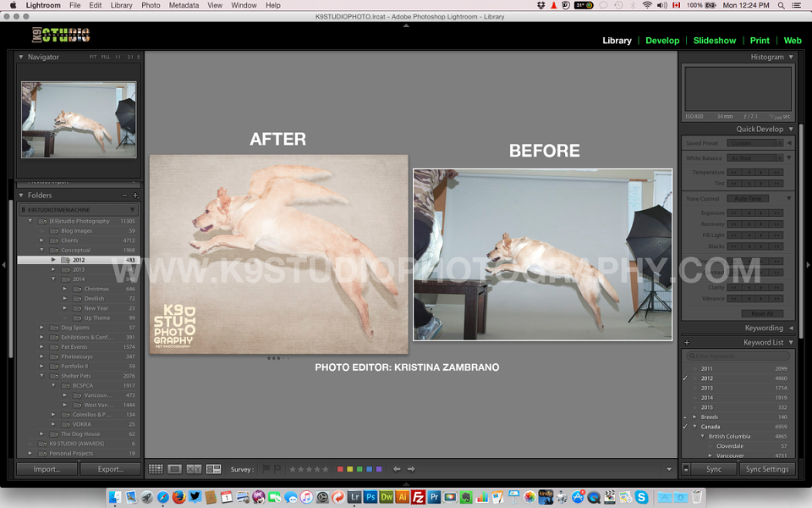Image resolution: width=812 pixels, height=508 pixels.
Task: Add a new folder with plus icon
Action: (x=135, y=196)
